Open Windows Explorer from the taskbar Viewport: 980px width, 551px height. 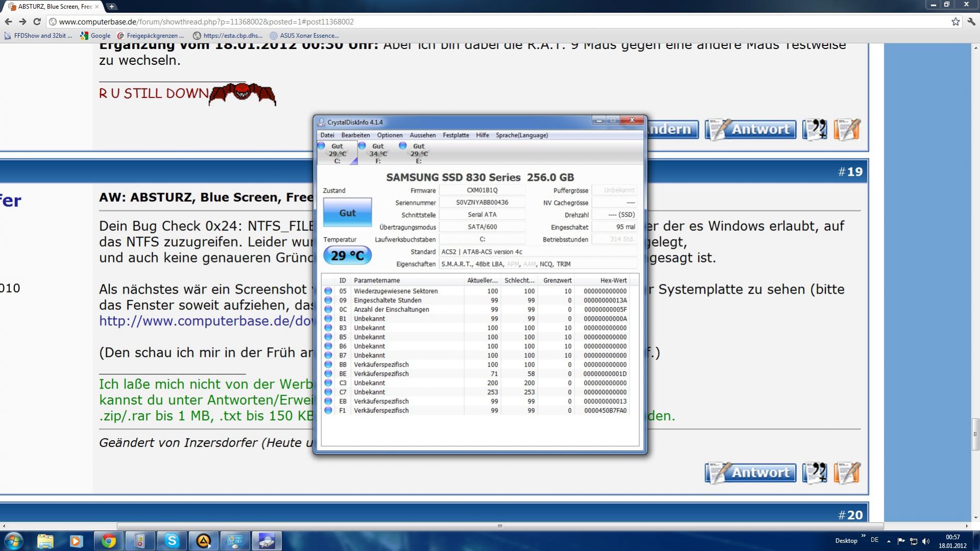[x=45, y=541]
